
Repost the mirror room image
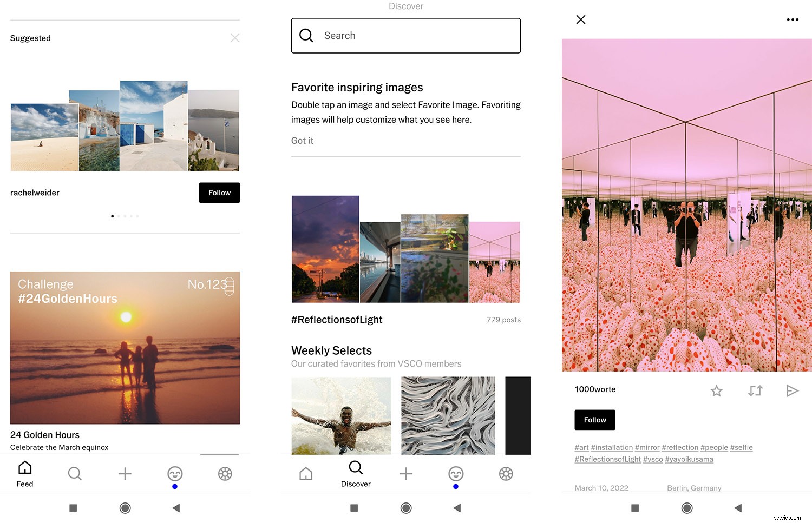[x=755, y=390]
